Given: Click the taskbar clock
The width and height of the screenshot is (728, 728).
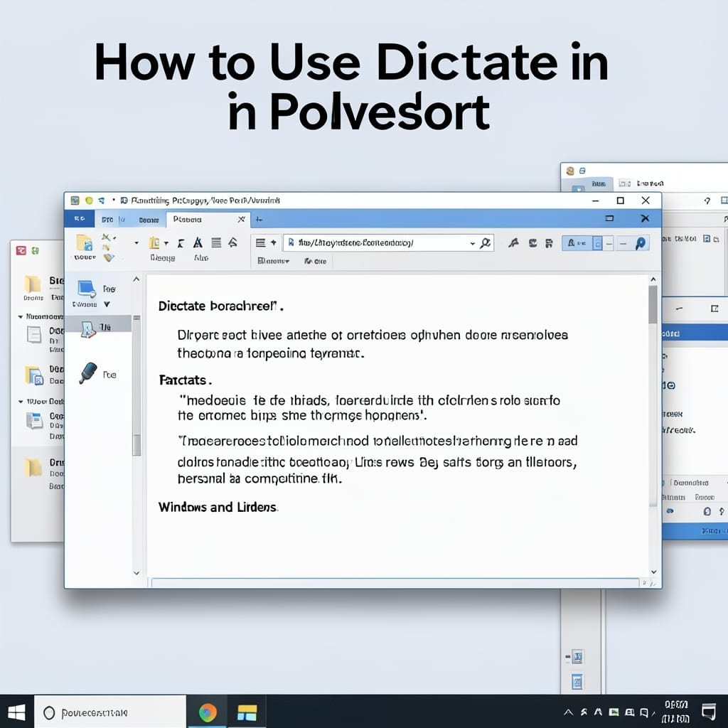Looking at the screenshot, I should [675, 711].
